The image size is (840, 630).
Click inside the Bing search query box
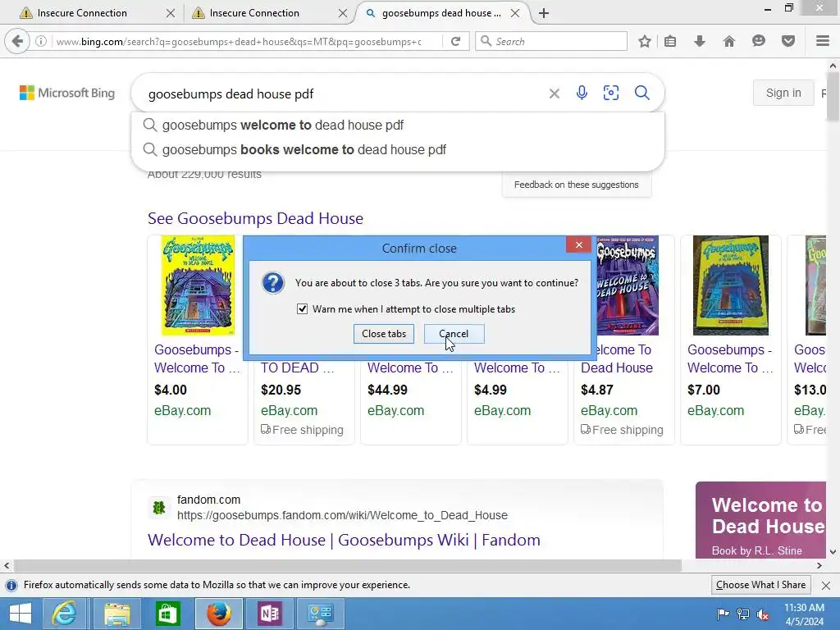coord(343,94)
